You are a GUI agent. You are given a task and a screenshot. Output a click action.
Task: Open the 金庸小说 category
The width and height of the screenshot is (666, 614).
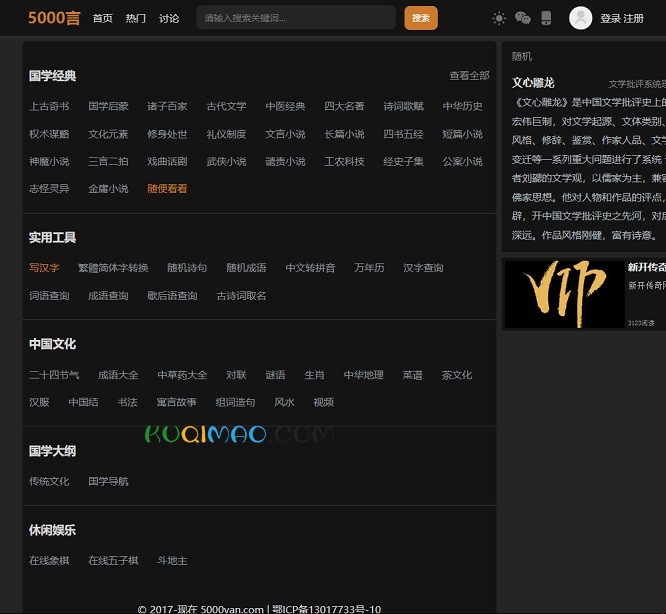coord(108,189)
